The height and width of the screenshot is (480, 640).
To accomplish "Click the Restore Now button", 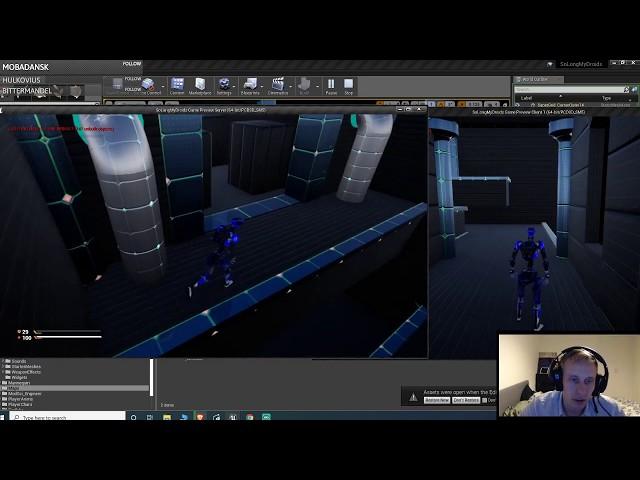I will pos(437,400).
